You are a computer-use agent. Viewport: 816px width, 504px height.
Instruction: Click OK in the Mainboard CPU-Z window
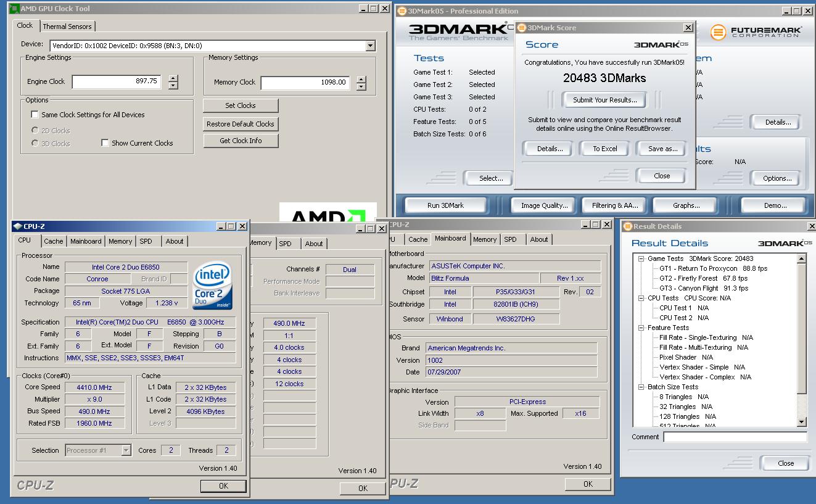pos(588,484)
